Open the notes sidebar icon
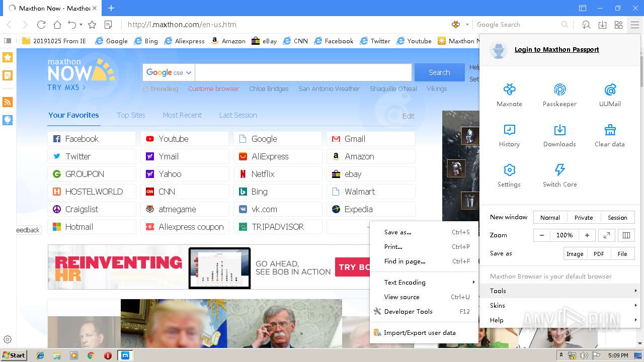The width and height of the screenshot is (644, 362). (x=8, y=76)
